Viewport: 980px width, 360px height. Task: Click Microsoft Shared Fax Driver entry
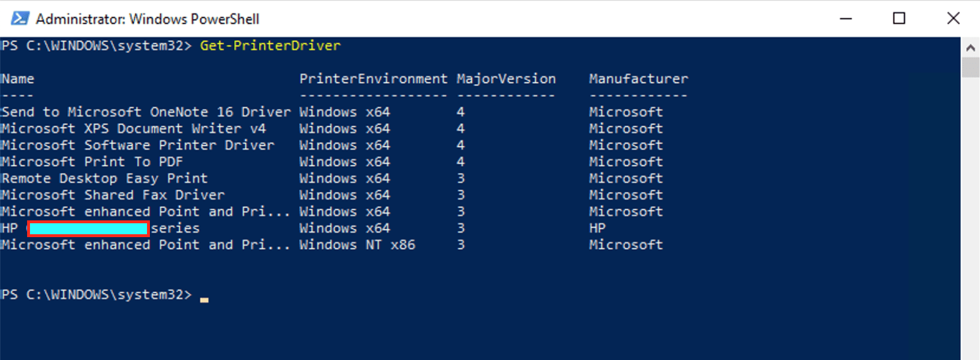click(112, 196)
